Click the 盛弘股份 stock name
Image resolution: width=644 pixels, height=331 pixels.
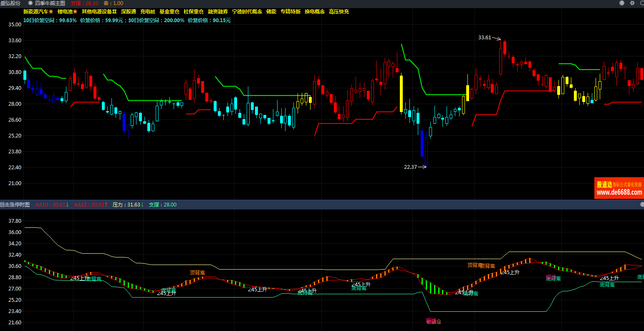tap(10, 3)
